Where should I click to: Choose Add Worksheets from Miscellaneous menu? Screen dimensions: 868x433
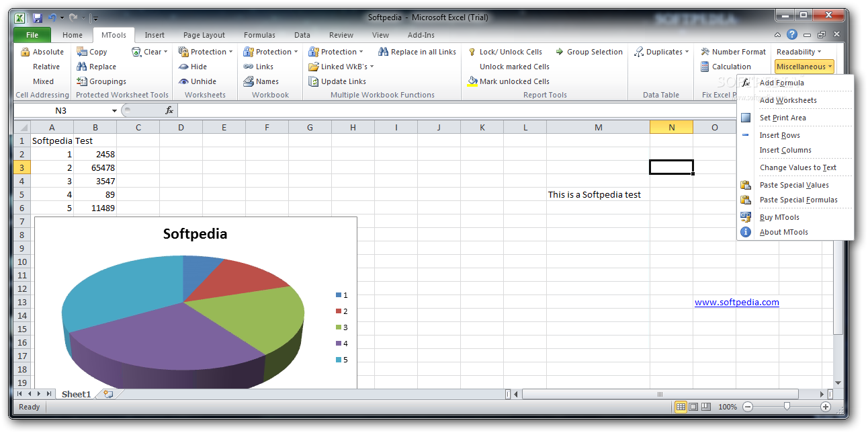(x=795, y=100)
